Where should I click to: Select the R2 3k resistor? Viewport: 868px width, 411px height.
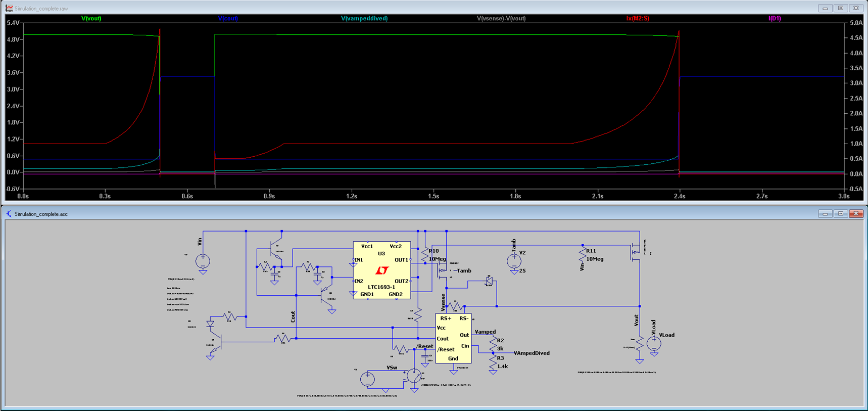coord(493,344)
